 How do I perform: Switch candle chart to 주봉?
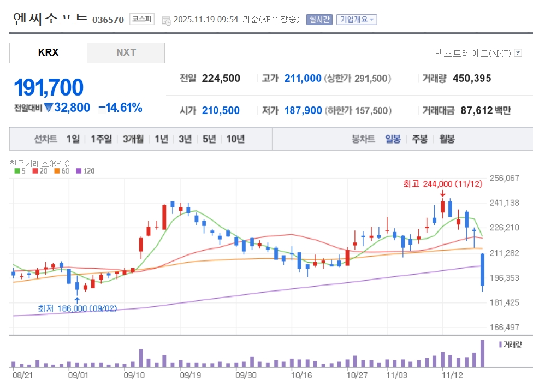(x=419, y=139)
